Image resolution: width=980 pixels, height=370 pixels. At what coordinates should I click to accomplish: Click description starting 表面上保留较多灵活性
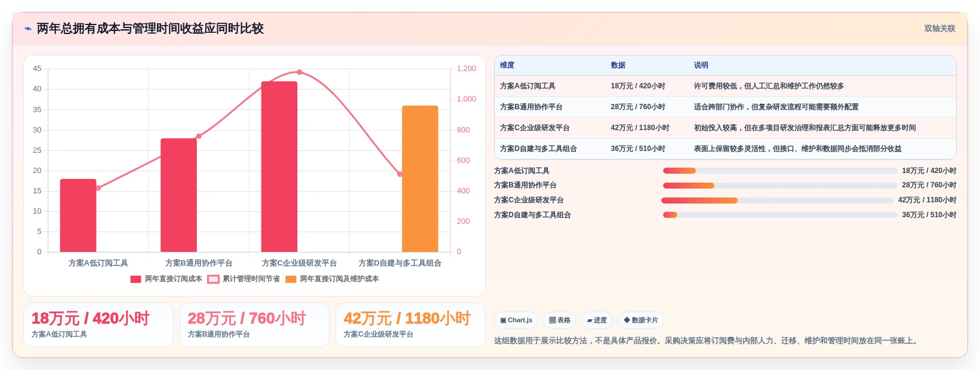point(797,149)
